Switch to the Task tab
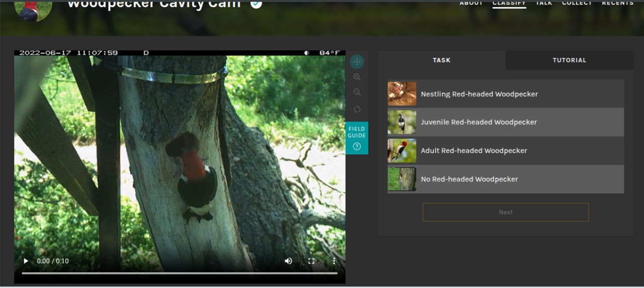 [x=442, y=60]
